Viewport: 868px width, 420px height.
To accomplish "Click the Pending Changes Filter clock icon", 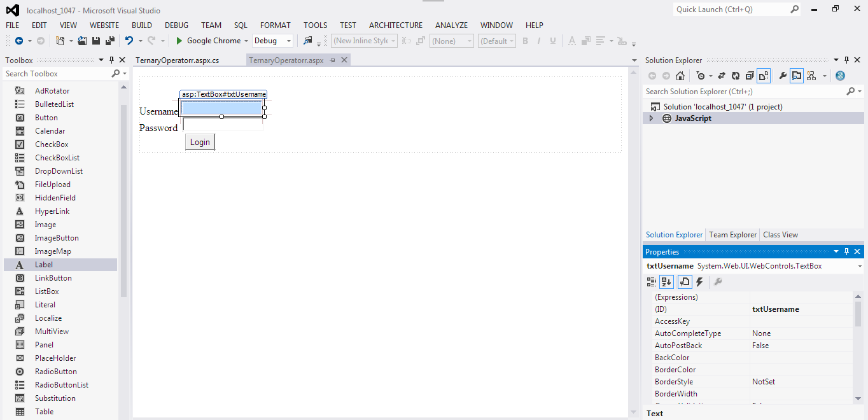I will tap(701, 76).
